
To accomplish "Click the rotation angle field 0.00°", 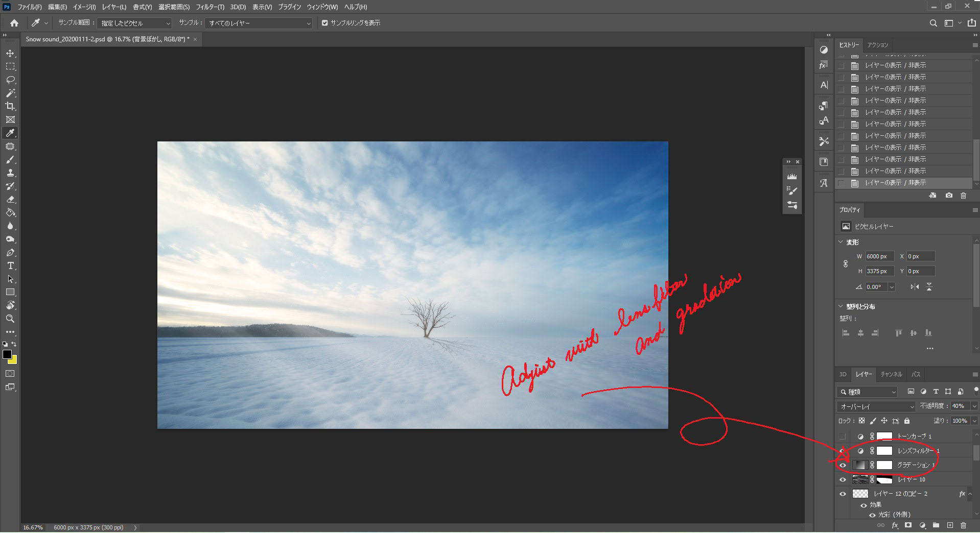I will tap(876, 287).
